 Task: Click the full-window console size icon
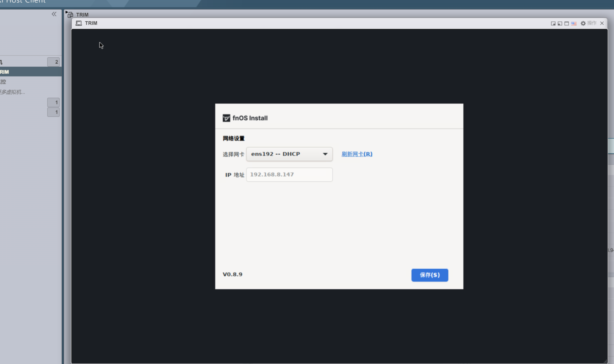tap(567, 24)
